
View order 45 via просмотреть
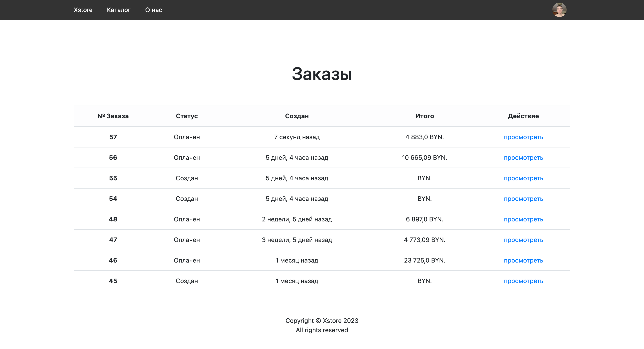(x=523, y=281)
